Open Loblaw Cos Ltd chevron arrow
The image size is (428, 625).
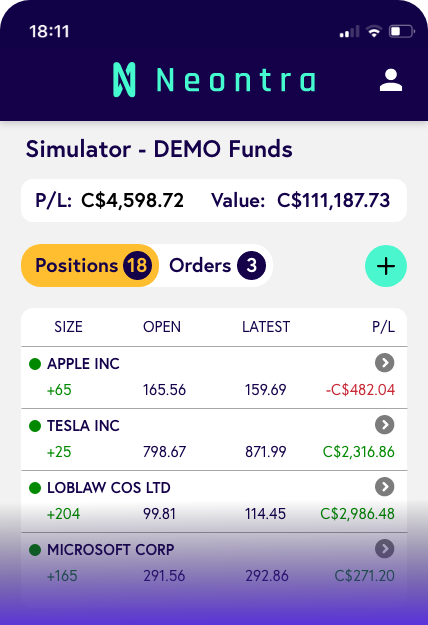385,487
